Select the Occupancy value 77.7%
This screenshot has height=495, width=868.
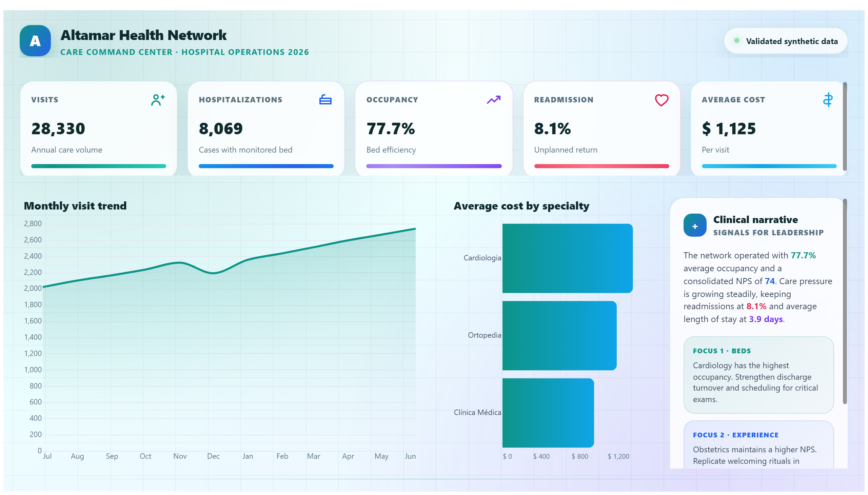390,128
